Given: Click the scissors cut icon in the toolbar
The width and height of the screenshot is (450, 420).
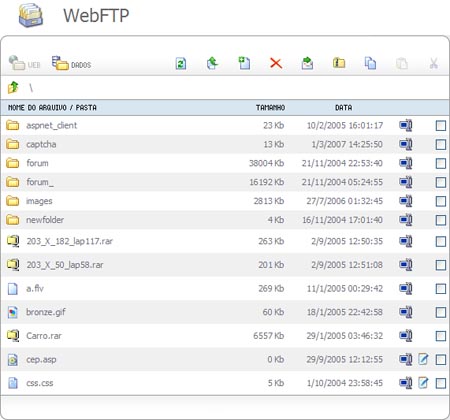Looking at the screenshot, I should click(433, 63).
